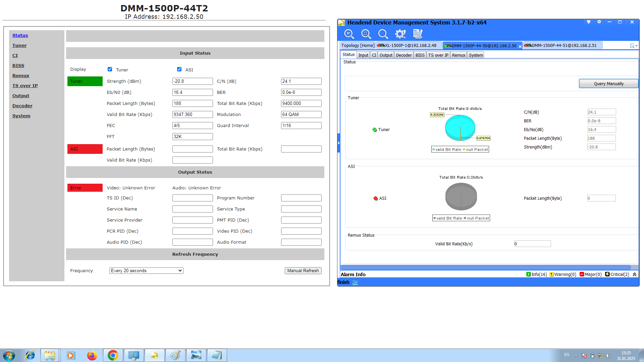Open the gear alert settings icon

(400, 34)
